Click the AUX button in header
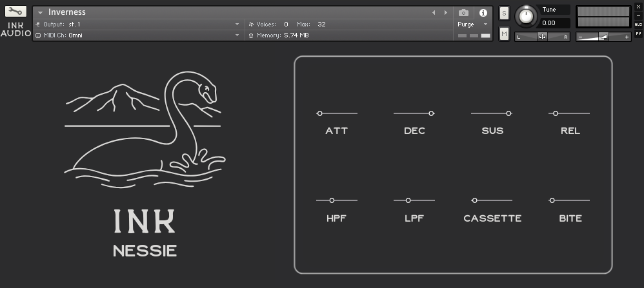 click(638, 24)
